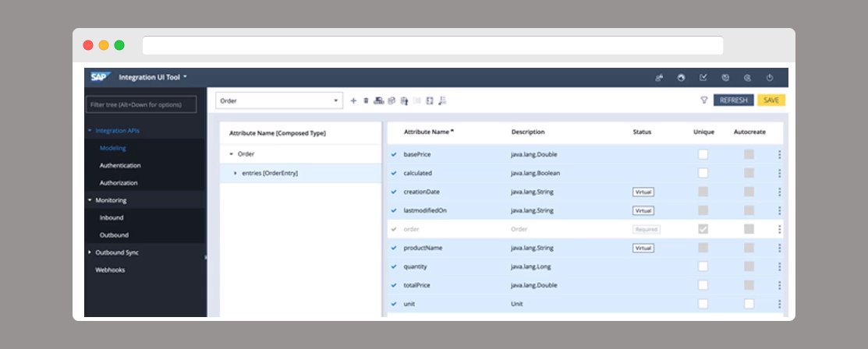
Task: Expand the Outbound Sync section
Action: (x=90, y=252)
